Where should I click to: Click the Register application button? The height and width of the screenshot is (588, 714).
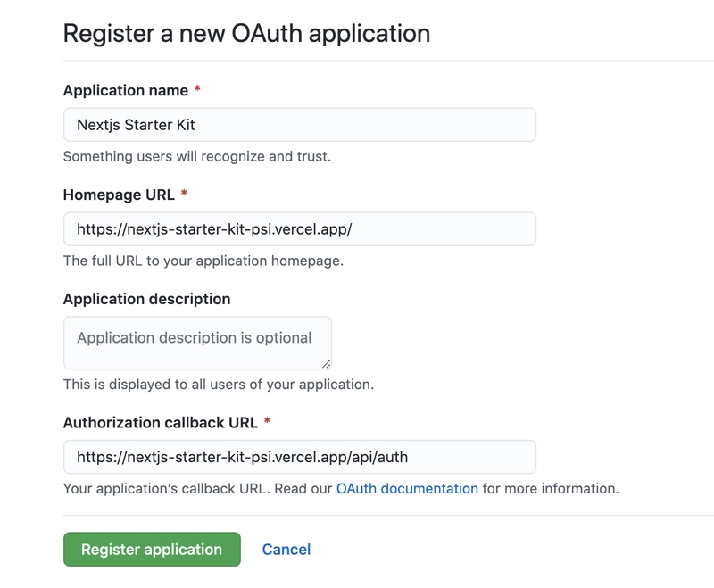(x=152, y=550)
